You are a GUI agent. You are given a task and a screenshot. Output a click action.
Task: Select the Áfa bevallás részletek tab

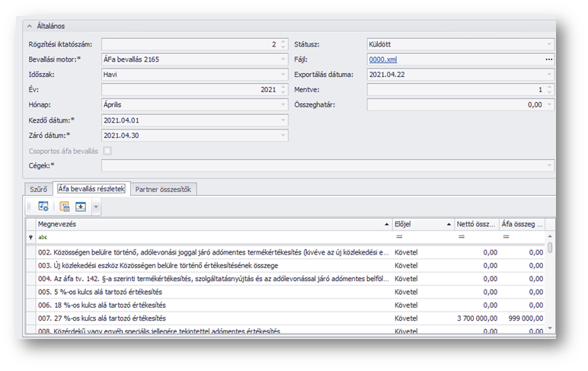pos(91,188)
